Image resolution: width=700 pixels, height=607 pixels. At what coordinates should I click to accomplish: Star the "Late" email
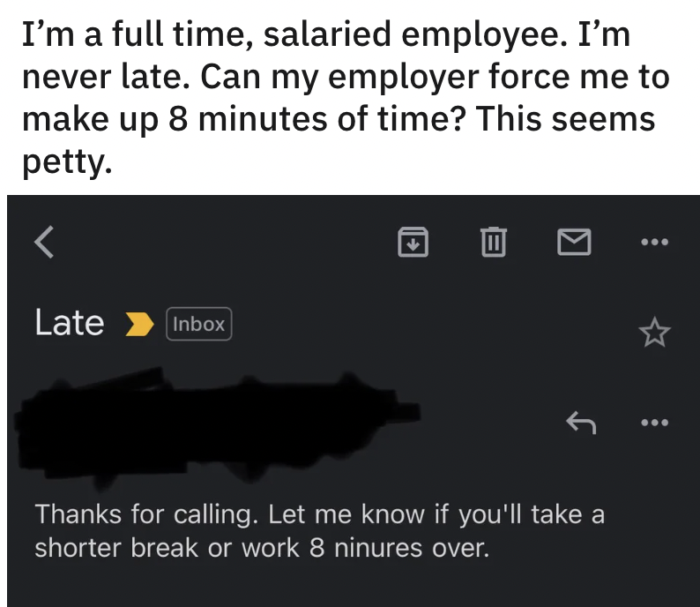654,332
